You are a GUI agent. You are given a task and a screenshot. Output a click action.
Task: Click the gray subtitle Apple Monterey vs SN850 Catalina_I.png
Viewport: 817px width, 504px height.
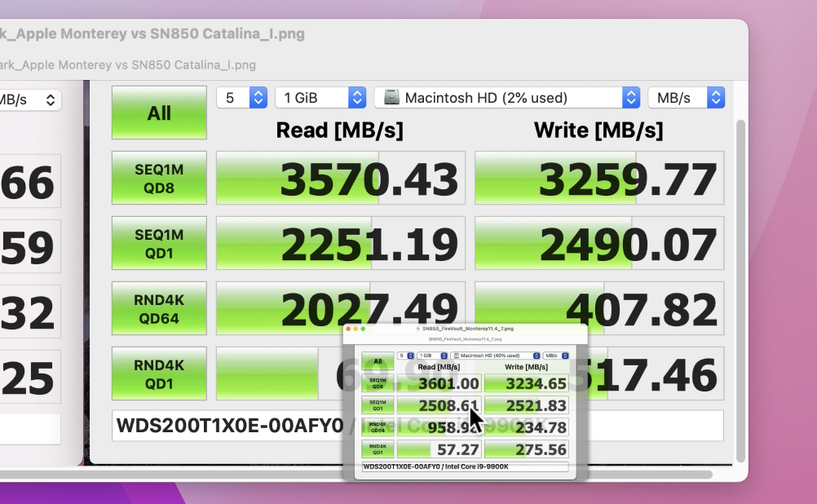[128, 65]
